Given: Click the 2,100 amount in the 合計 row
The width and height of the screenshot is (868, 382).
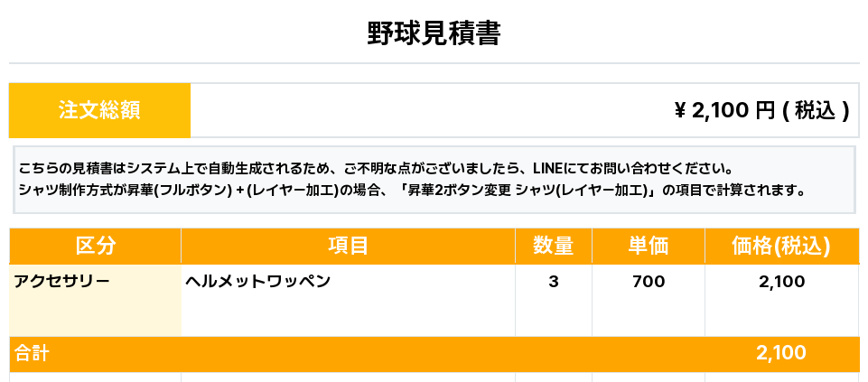Looking at the screenshot, I should [x=781, y=353].
